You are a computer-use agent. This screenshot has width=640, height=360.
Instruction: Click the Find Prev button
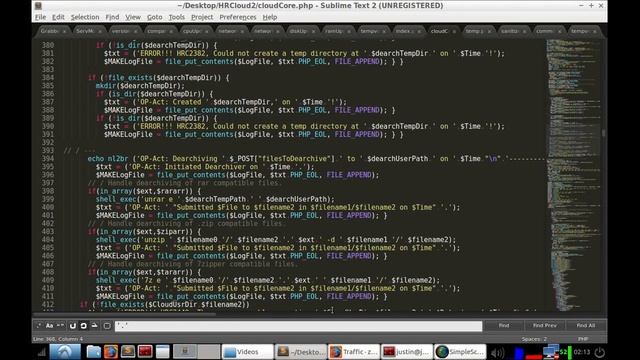click(544, 326)
